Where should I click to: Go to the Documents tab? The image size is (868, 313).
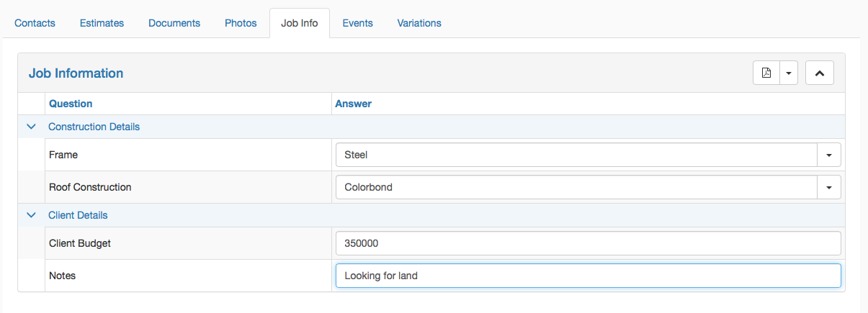tap(174, 23)
